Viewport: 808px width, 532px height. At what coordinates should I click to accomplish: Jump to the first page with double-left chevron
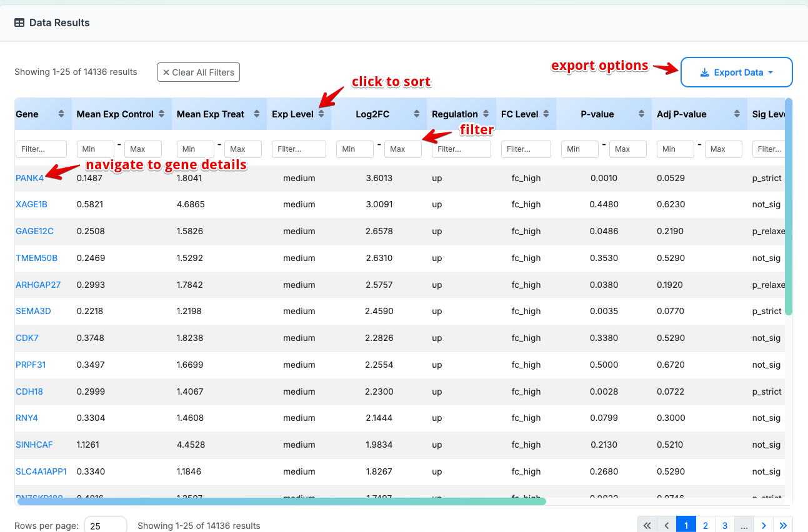point(647,525)
